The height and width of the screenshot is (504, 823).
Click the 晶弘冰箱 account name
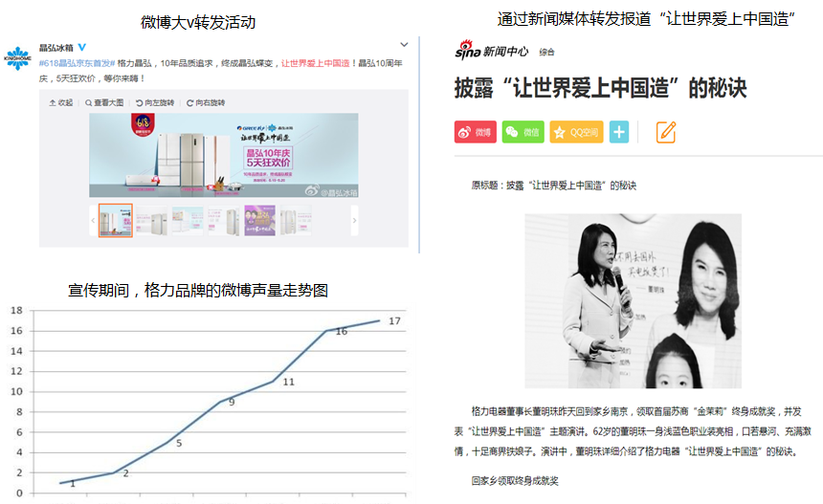[x=56, y=48]
